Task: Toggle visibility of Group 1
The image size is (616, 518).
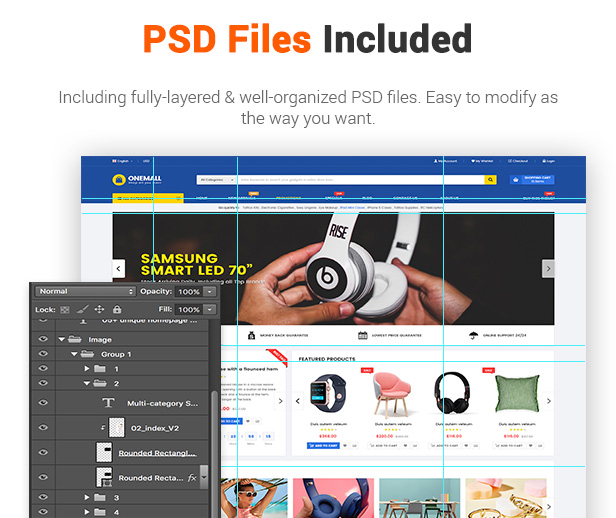Action: (42, 354)
